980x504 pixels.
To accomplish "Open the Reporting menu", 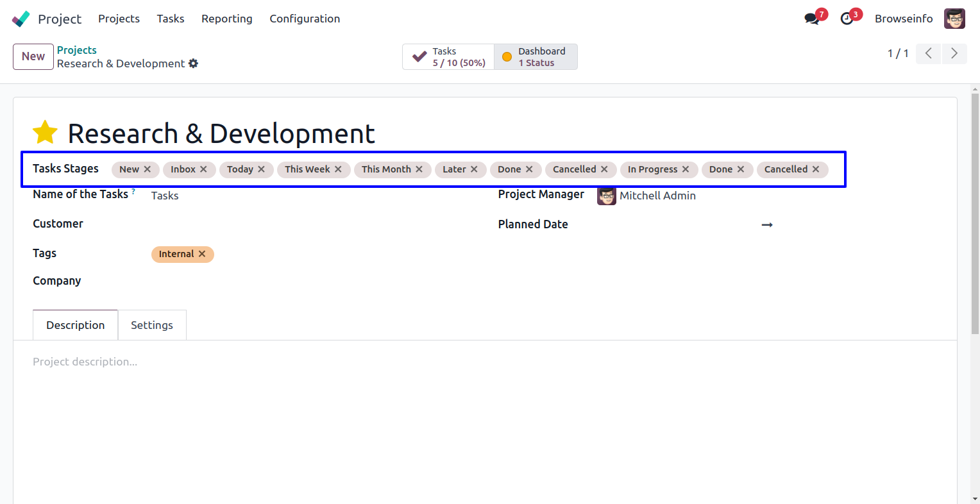I will click(226, 19).
